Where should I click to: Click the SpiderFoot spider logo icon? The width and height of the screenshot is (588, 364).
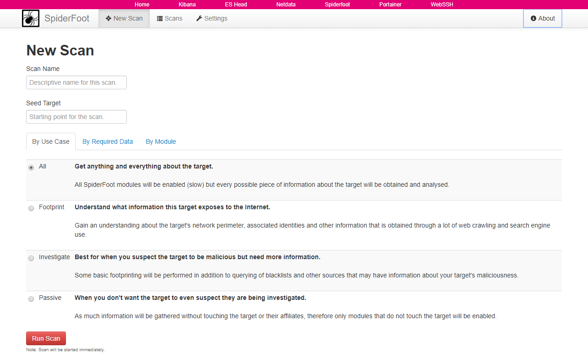pyautogui.click(x=30, y=18)
